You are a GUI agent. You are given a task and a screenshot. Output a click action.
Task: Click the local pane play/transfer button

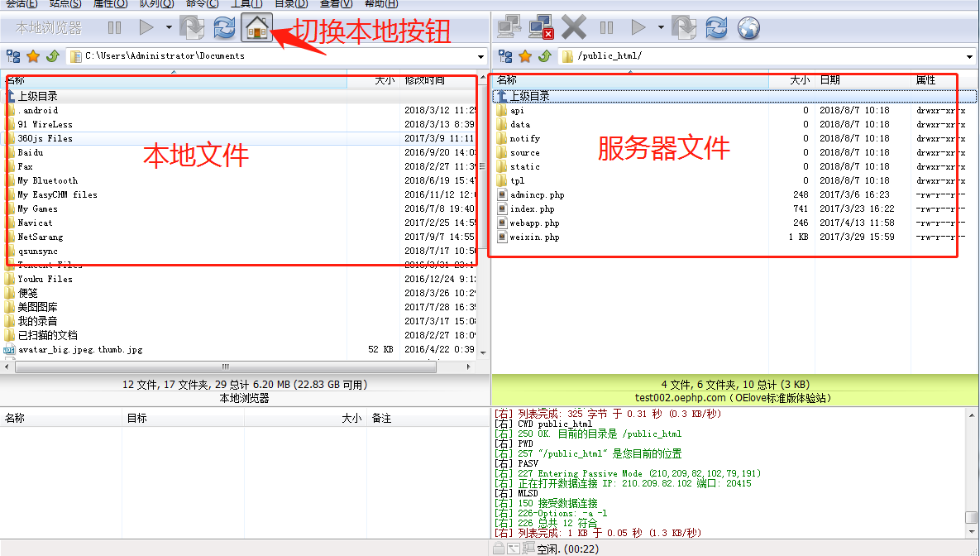coord(146,27)
